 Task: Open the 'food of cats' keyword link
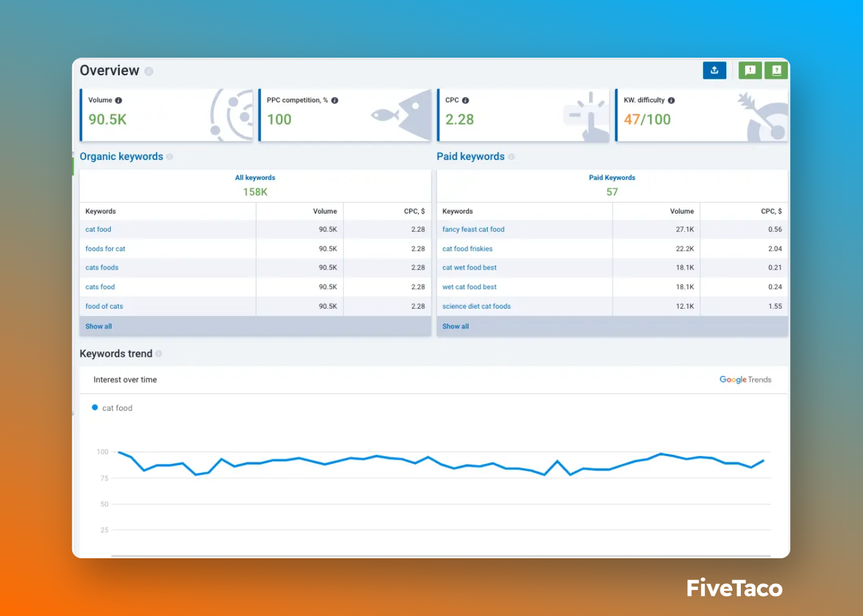click(x=104, y=306)
